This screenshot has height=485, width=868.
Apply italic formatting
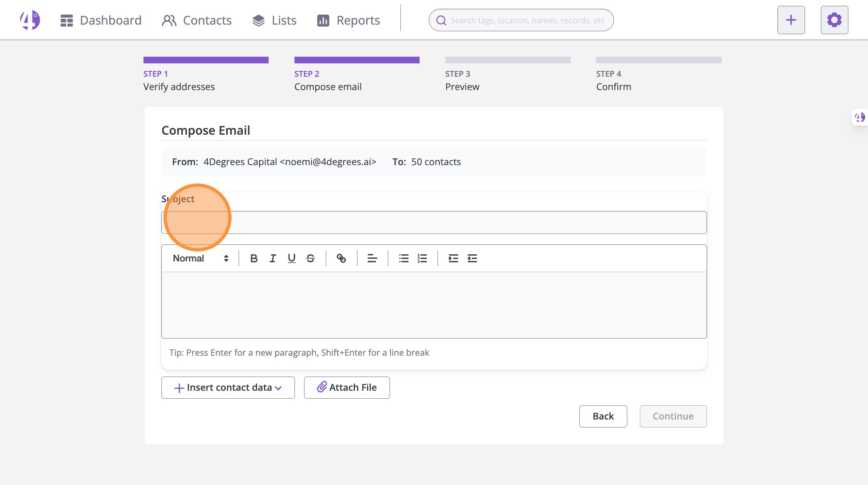[x=273, y=259]
